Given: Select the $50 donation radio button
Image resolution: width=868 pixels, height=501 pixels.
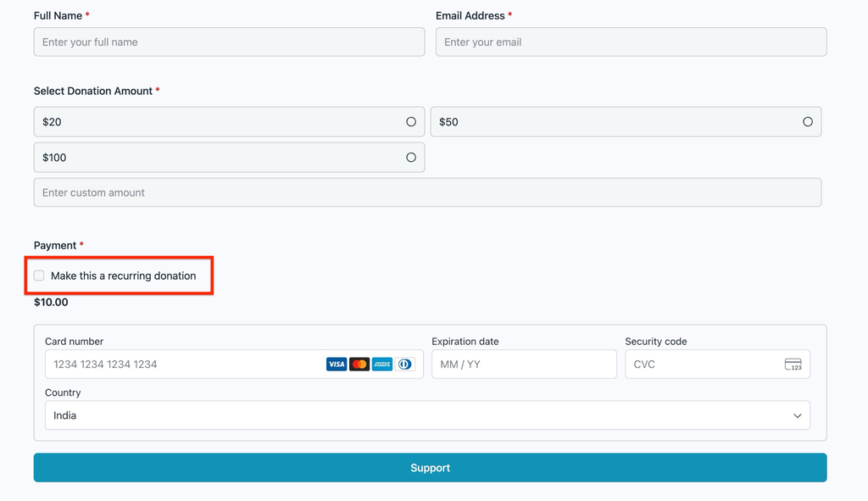Looking at the screenshot, I should click(x=808, y=122).
